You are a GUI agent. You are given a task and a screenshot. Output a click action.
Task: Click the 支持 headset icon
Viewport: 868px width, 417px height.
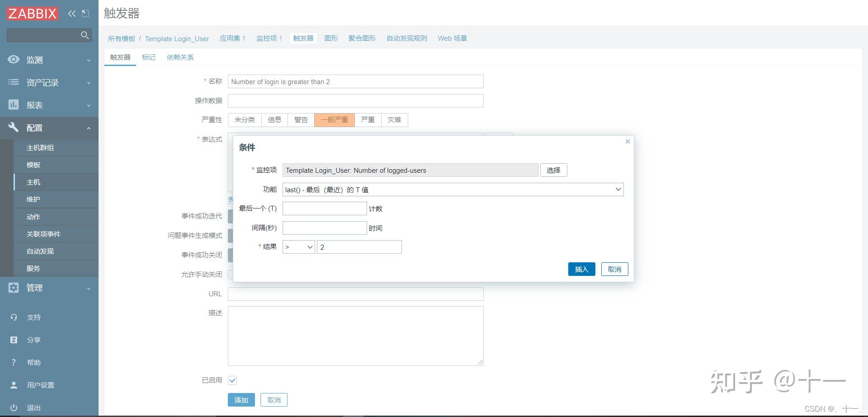(14, 317)
